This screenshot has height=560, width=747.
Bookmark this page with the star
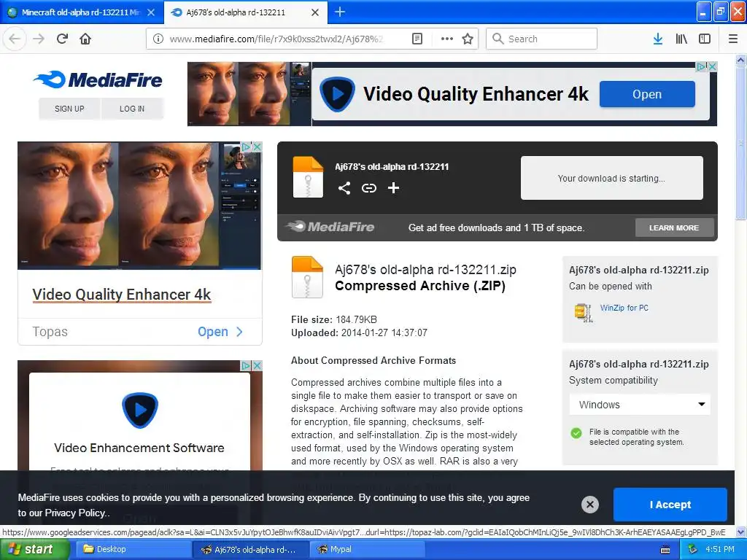[468, 39]
